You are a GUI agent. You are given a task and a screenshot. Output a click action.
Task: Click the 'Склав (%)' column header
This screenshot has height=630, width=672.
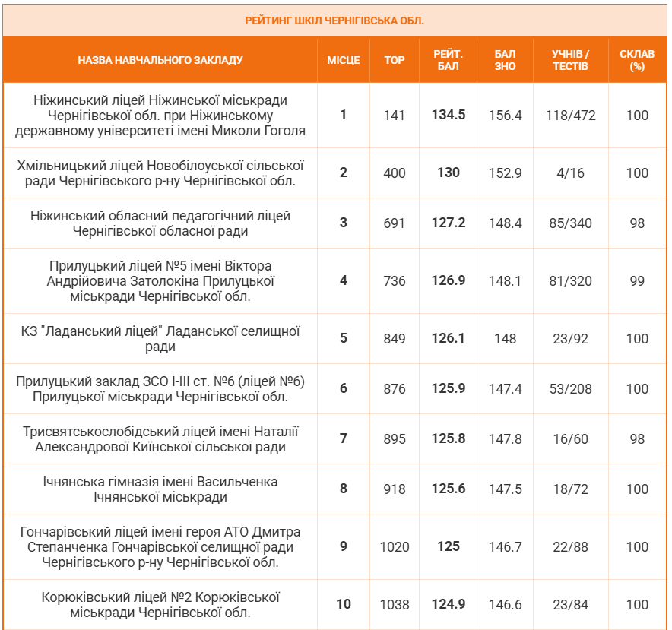coord(637,60)
